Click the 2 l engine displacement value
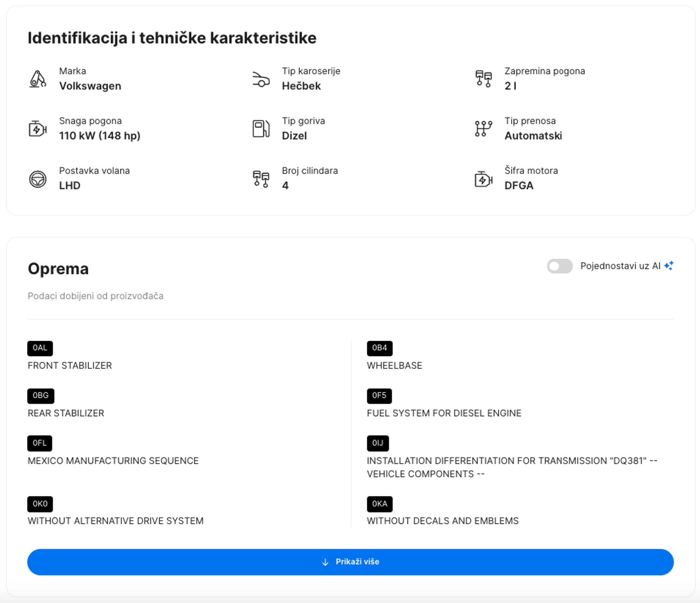 510,86
